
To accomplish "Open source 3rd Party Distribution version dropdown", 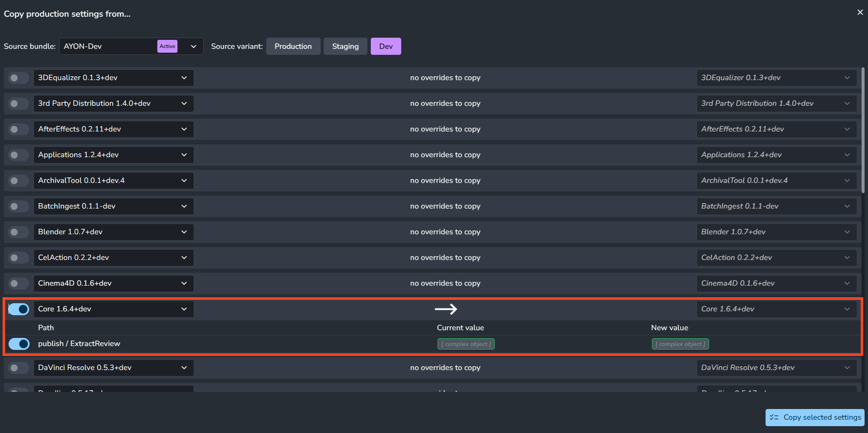I will 114,104.
